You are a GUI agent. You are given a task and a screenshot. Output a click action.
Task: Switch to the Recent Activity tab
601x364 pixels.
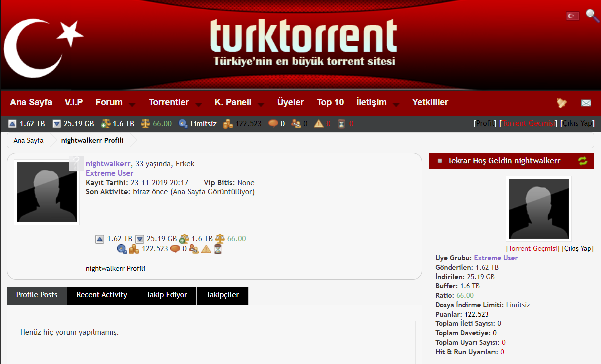point(102,295)
